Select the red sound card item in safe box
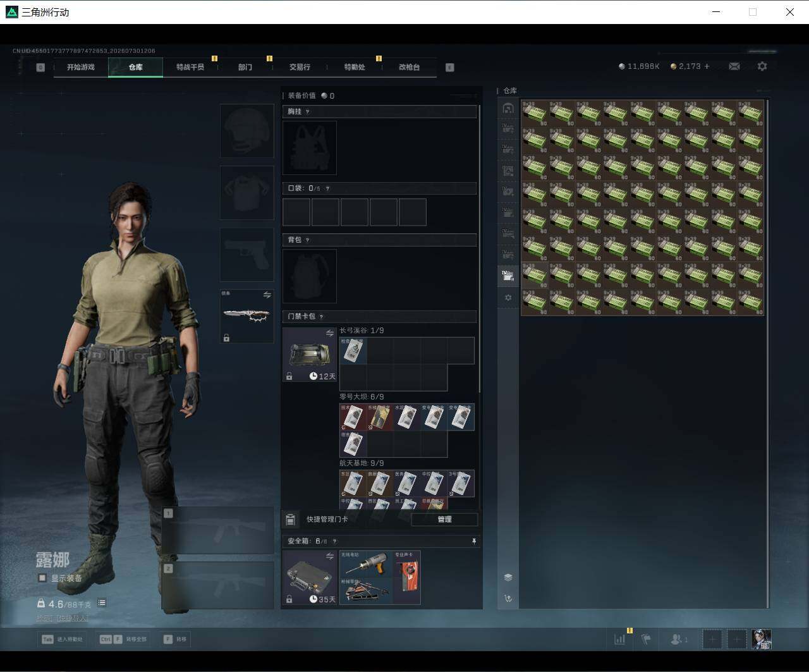 tap(406, 578)
